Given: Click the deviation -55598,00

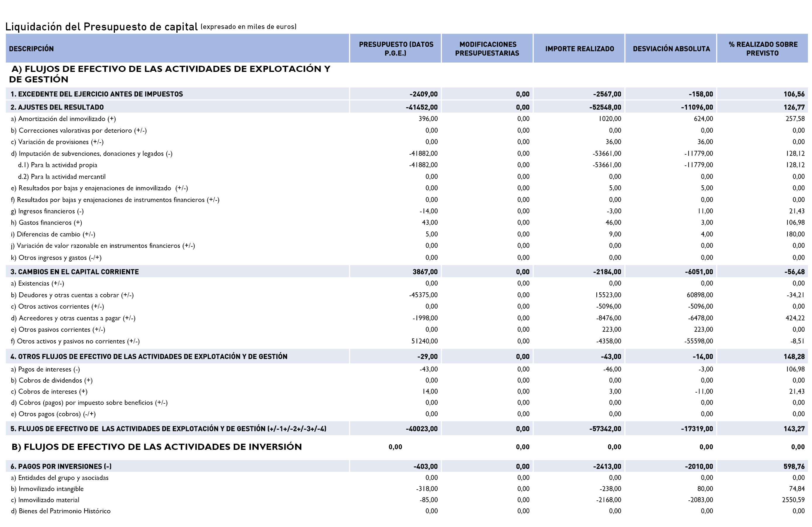Looking at the screenshot, I should (x=699, y=341).
